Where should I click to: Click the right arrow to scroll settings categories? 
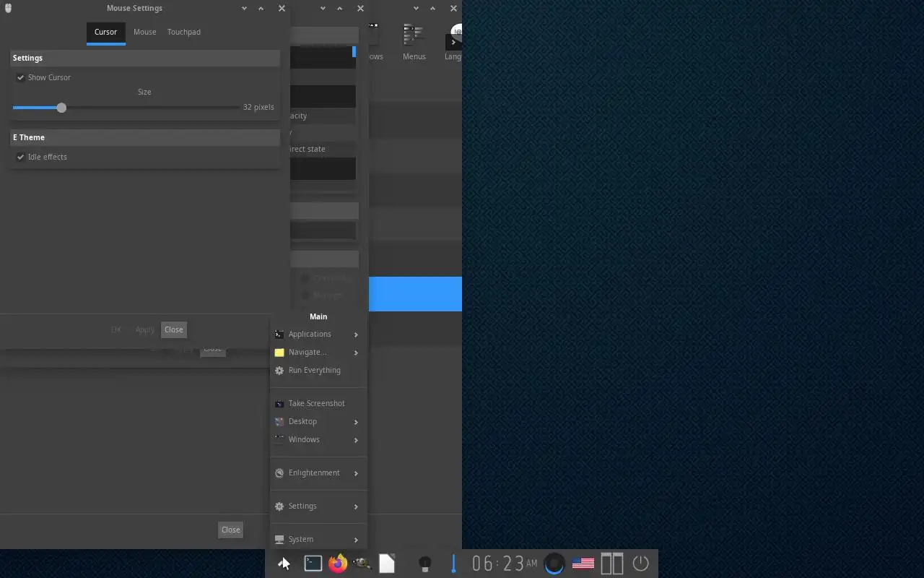click(x=453, y=42)
